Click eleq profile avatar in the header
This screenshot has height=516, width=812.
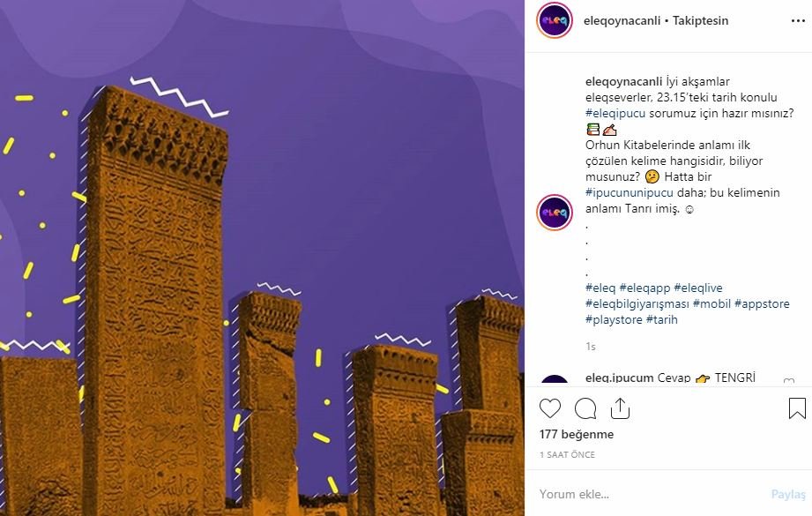click(x=554, y=20)
